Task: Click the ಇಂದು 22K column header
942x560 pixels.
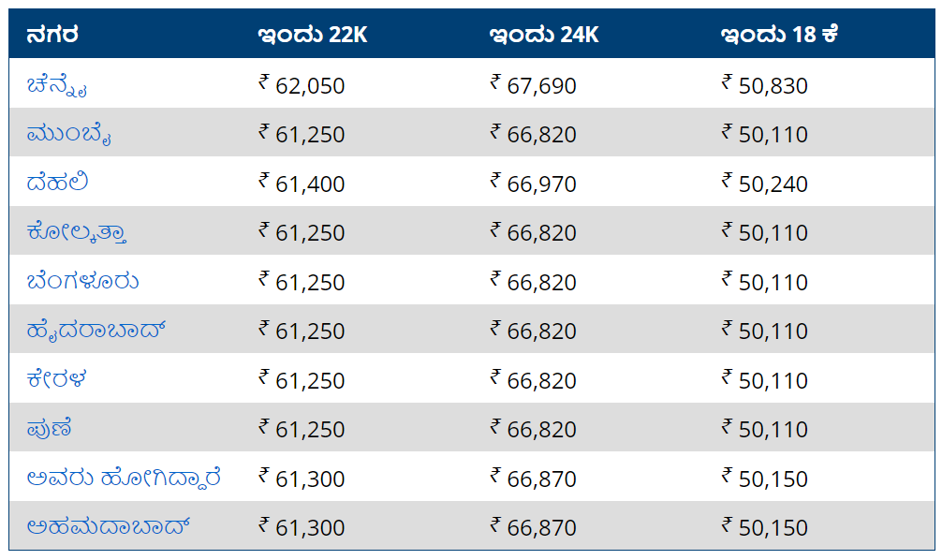Action: coord(313,35)
